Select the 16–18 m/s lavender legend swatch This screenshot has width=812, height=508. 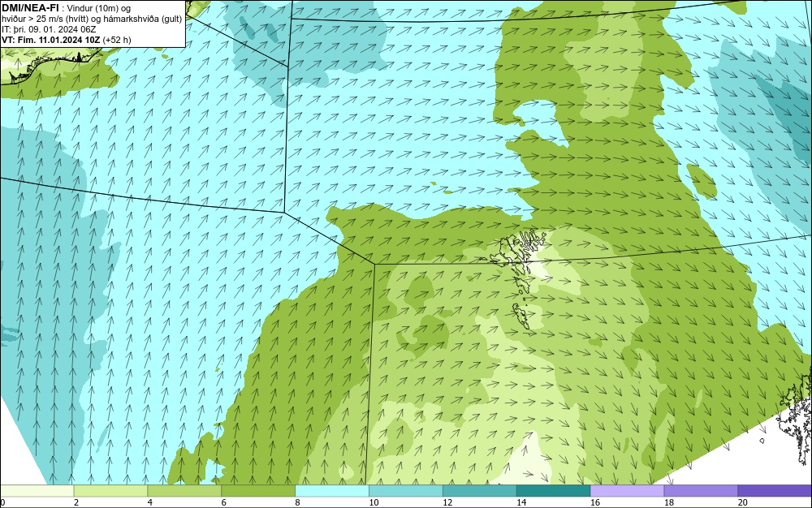point(627,490)
